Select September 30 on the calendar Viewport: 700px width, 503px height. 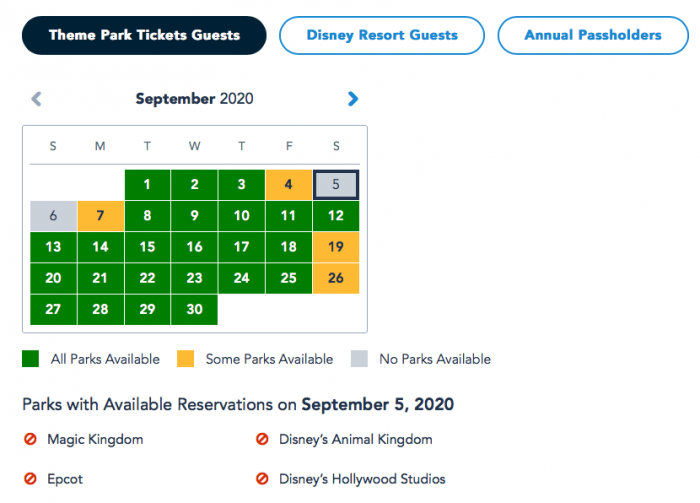click(x=194, y=309)
